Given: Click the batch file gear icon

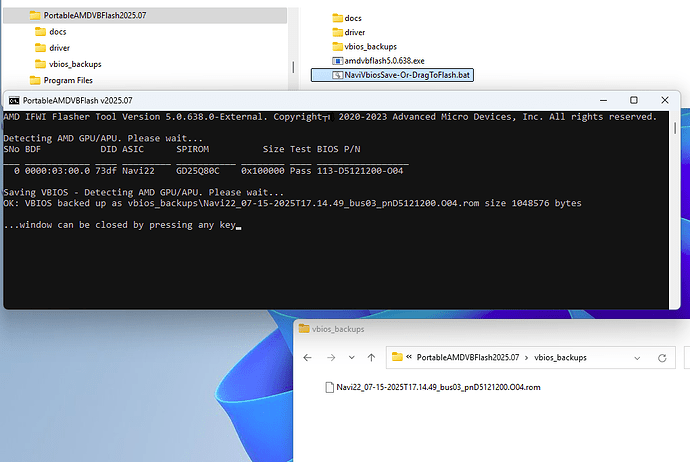Looking at the screenshot, I should pos(338,75).
